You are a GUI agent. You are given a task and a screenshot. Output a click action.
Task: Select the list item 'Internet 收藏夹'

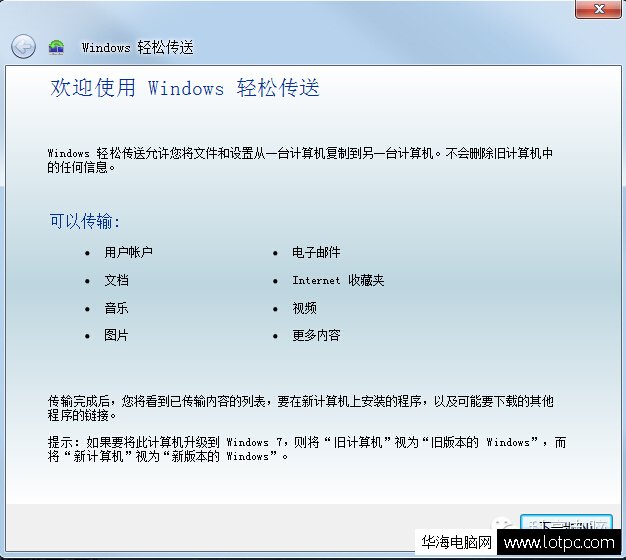coord(338,280)
